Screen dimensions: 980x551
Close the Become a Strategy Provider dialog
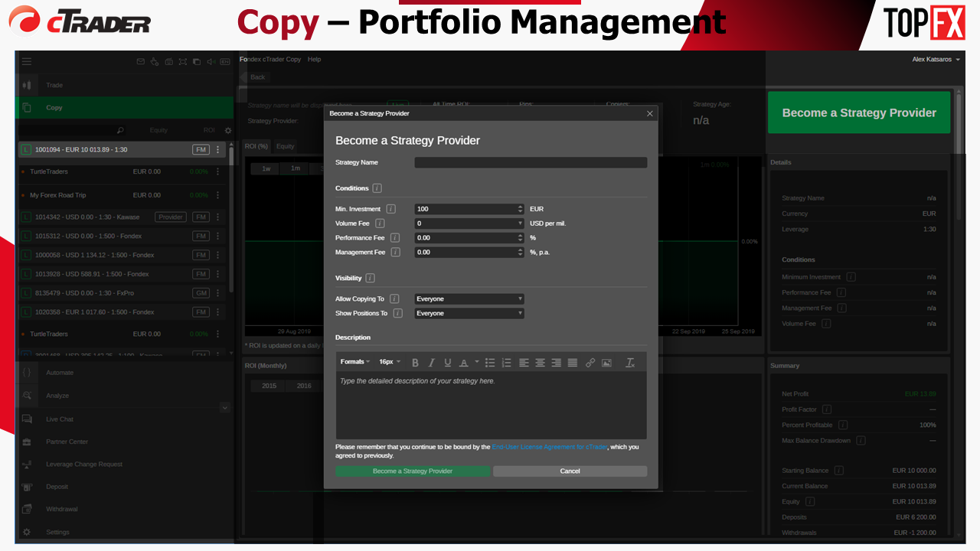click(650, 113)
